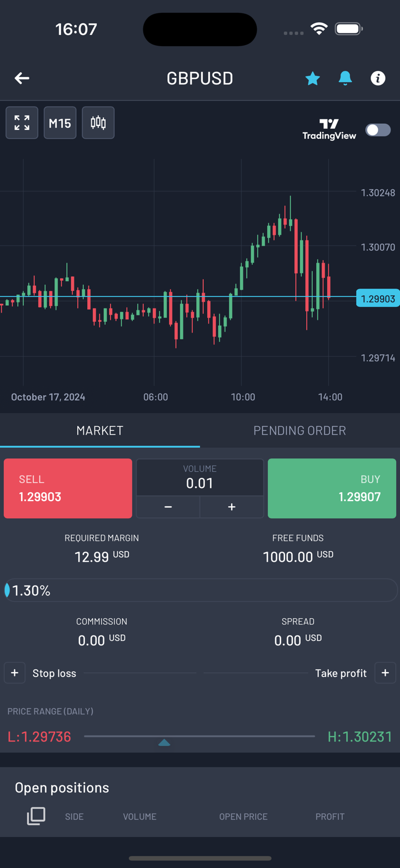
Task: Open candlestick chart type selector
Action: point(98,123)
